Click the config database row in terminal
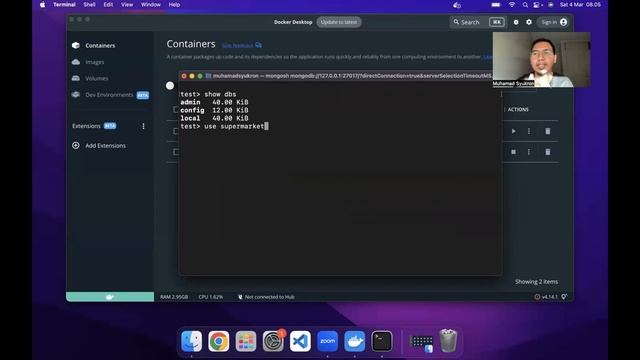The height and width of the screenshot is (360, 640). [214, 110]
